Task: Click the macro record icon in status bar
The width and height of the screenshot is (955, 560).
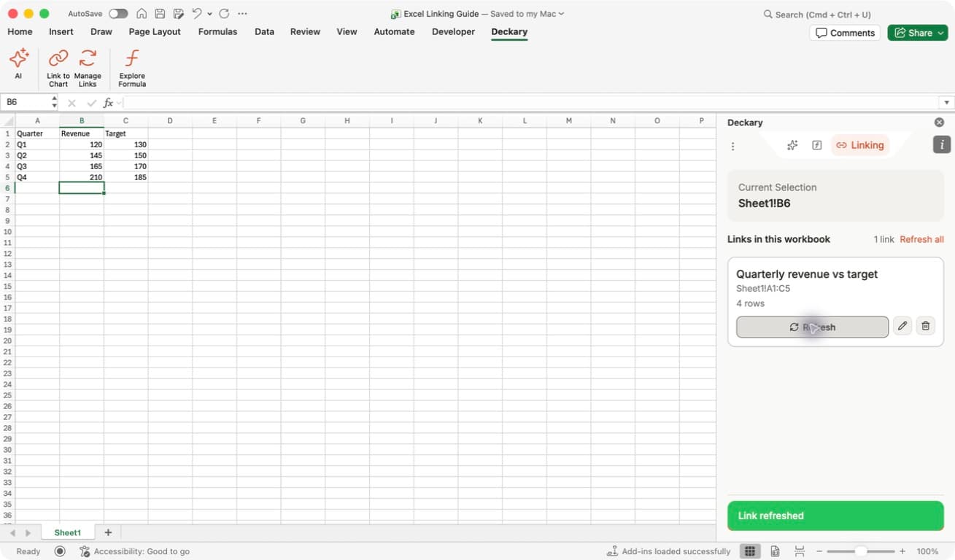Action: point(60,551)
